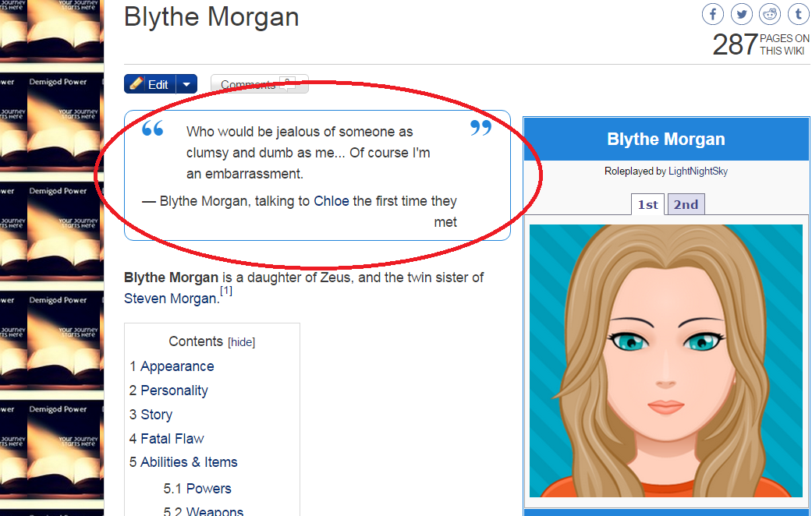812x516 pixels.
Task: Click the 287 pages count
Action: coord(735,44)
